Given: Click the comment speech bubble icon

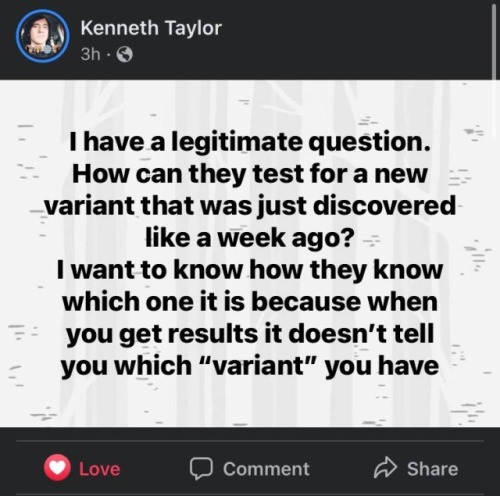Looking at the screenshot, I should coord(201,469).
